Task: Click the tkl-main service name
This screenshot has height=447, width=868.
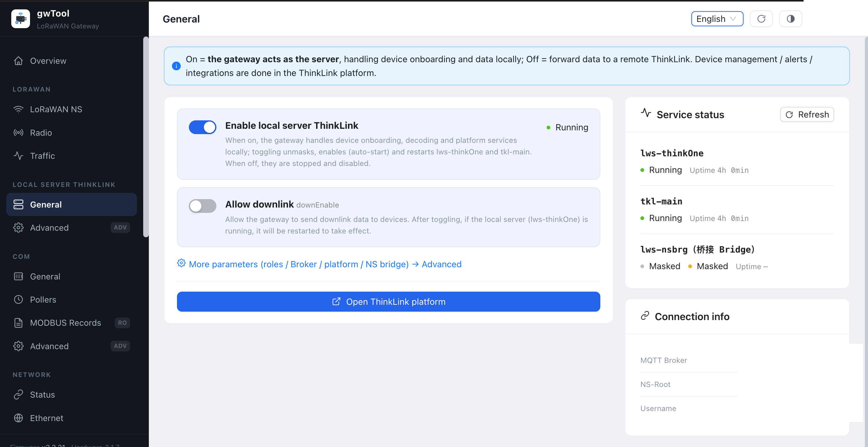Action: [x=661, y=201]
